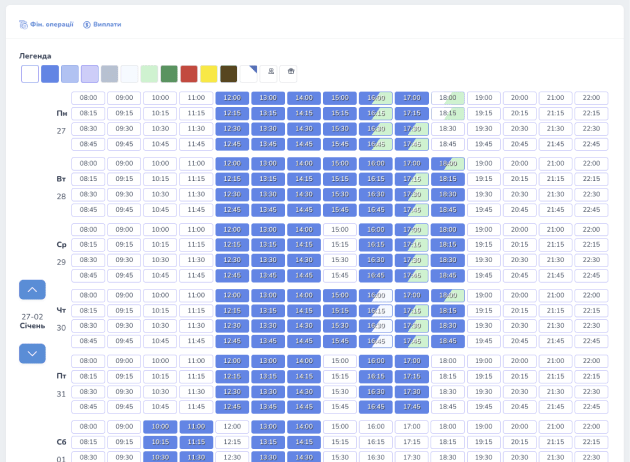
Task: Select the Saturday slot at 12:00
Action: tap(232, 427)
